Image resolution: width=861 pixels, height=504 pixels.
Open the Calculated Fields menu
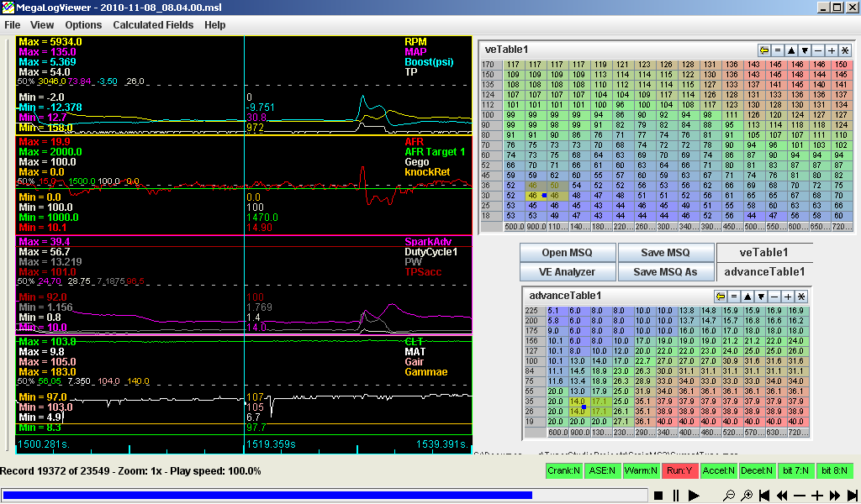(153, 25)
